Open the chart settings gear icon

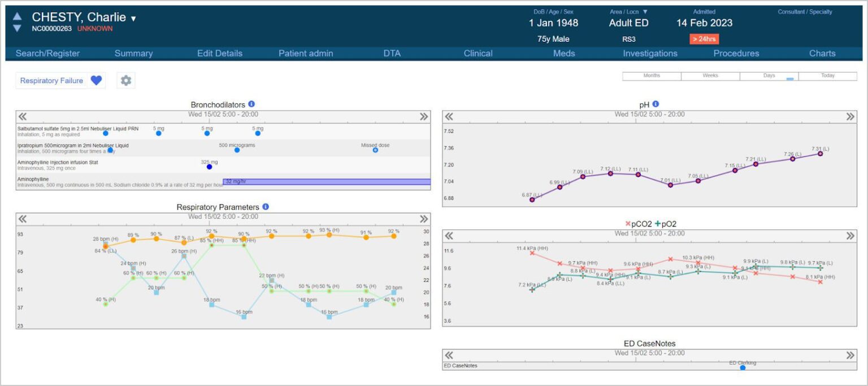[x=125, y=80]
